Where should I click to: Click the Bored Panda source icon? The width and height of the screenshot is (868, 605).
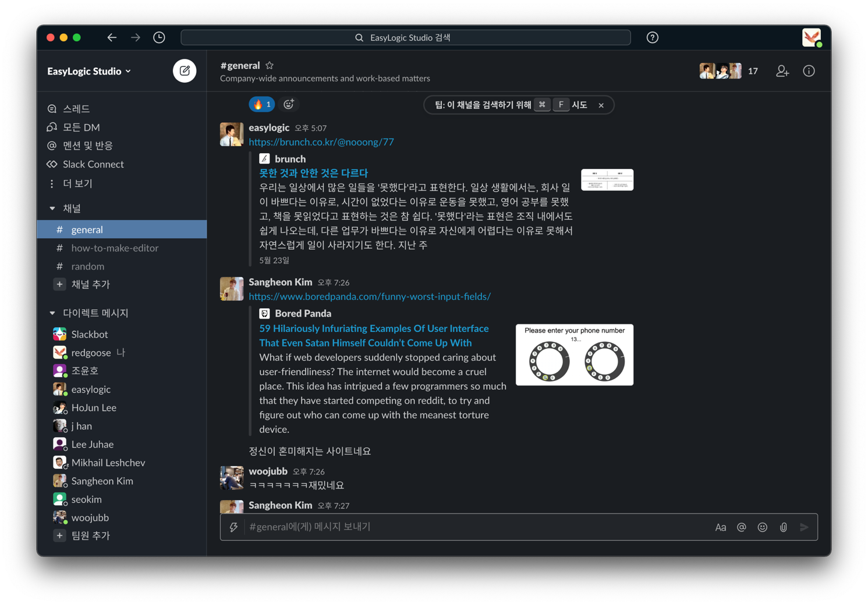point(264,314)
